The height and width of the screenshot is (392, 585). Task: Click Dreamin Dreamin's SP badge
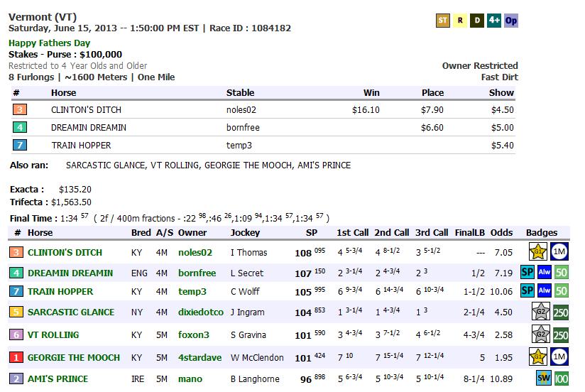(527, 273)
